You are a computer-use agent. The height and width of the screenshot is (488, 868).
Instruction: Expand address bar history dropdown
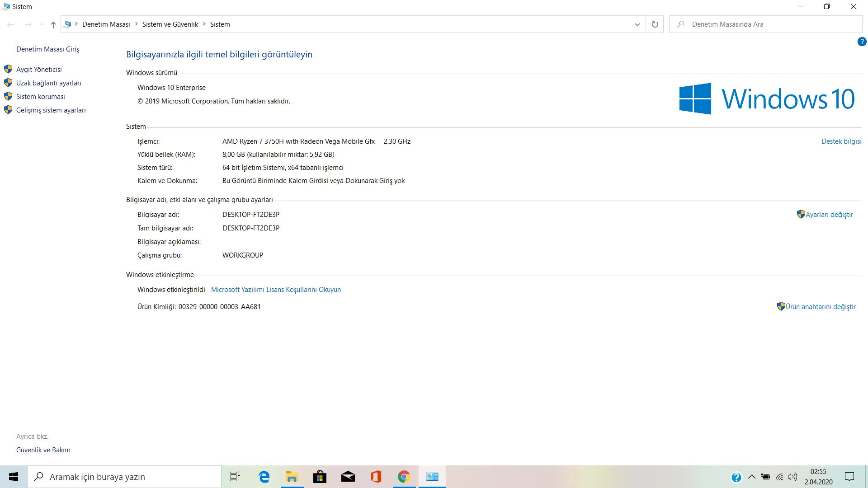tap(637, 24)
